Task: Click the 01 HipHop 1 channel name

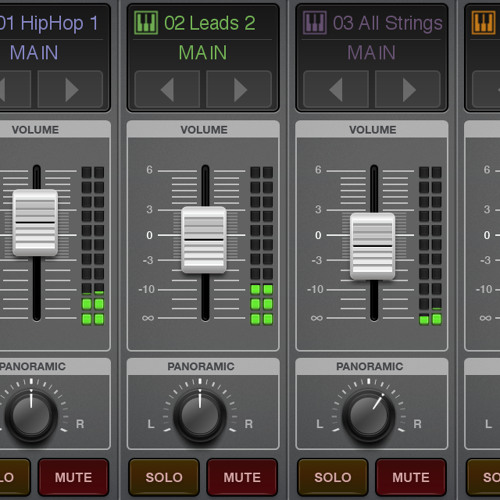Action: pyautogui.click(x=49, y=23)
